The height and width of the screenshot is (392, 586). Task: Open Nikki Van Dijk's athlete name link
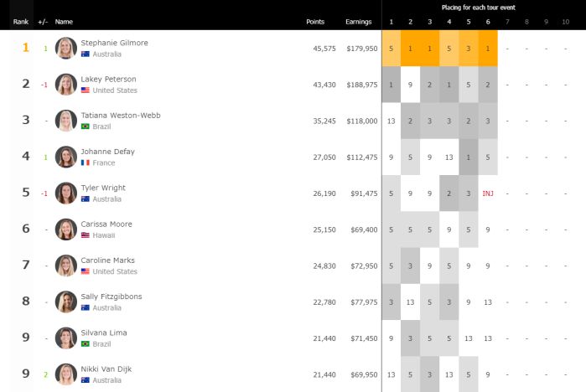(106, 369)
